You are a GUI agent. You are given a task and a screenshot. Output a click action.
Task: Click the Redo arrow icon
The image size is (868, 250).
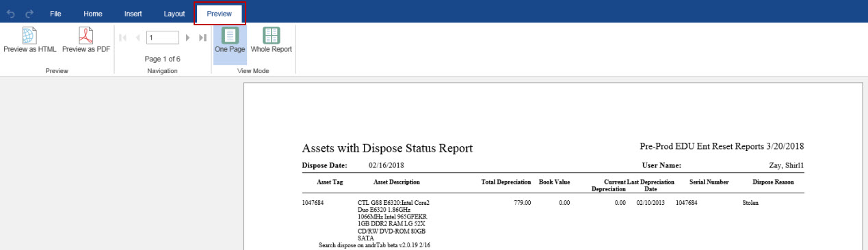[x=29, y=14]
